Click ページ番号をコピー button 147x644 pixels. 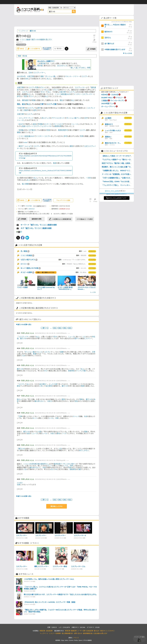coord(40,206)
